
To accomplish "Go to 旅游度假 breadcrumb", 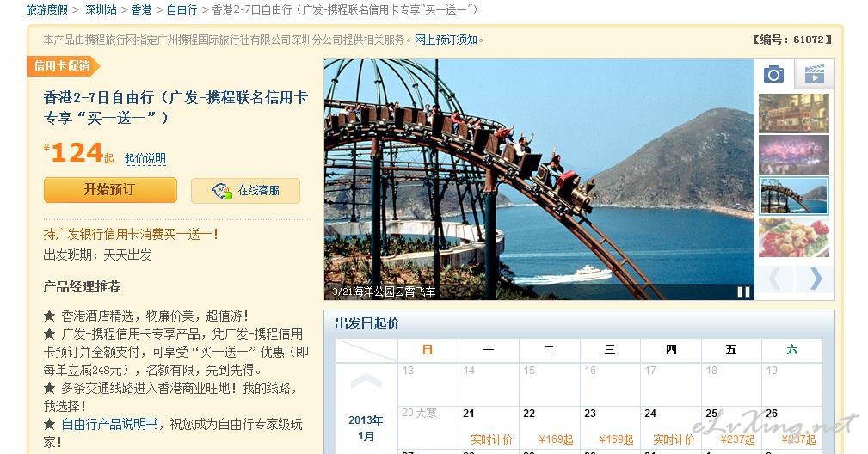I will click(x=47, y=10).
